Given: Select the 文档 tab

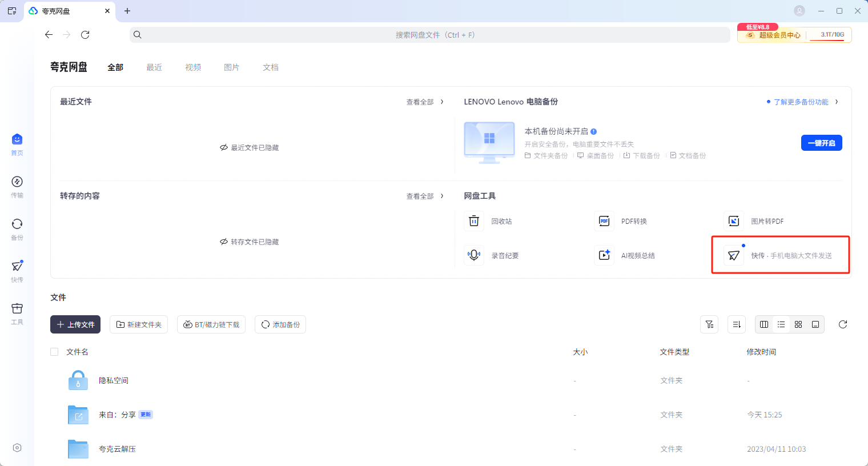Looking at the screenshot, I should 271,67.
